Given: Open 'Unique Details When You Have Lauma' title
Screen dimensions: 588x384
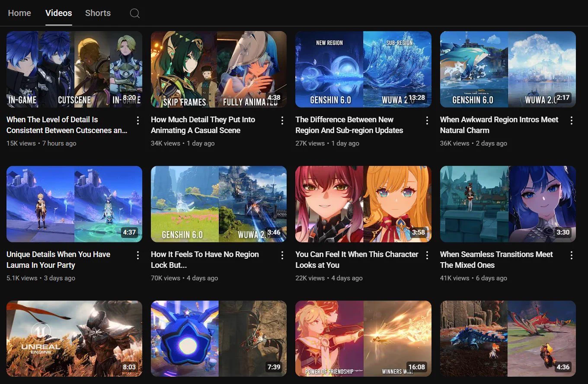Looking at the screenshot, I should click(58, 260).
